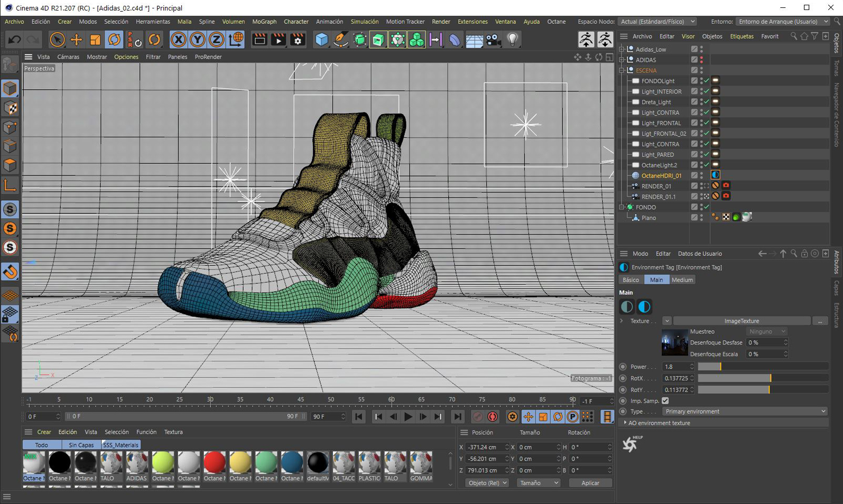Toggle Z axis lock
The width and height of the screenshot is (843, 504).
pyautogui.click(x=217, y=40)
